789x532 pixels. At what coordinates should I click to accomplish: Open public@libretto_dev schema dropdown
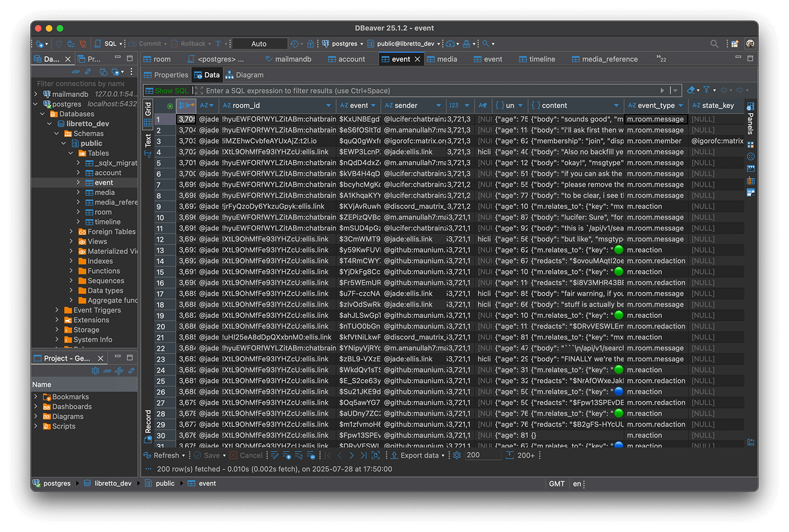[403, 44]
